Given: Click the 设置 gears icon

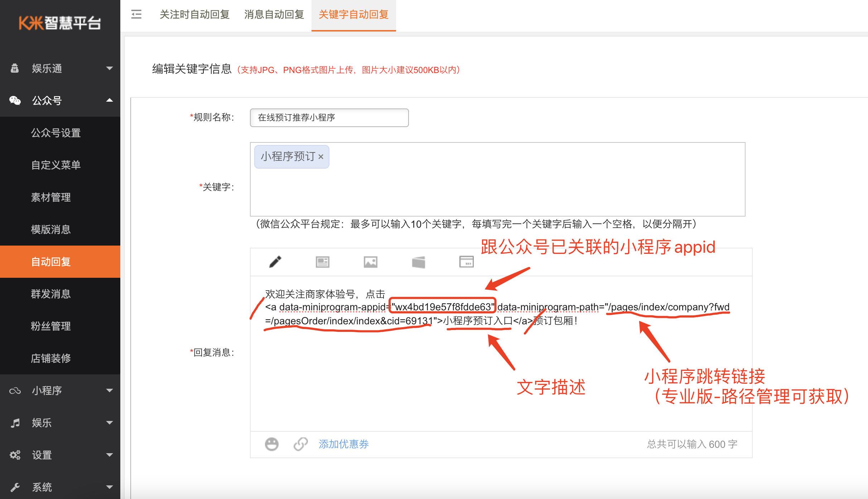Looking at the screenshot, I should [x=15, y=455].
